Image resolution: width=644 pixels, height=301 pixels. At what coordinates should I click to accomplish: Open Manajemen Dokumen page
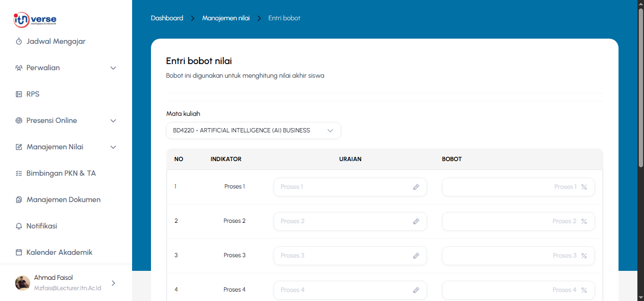[x=64, y=200]
